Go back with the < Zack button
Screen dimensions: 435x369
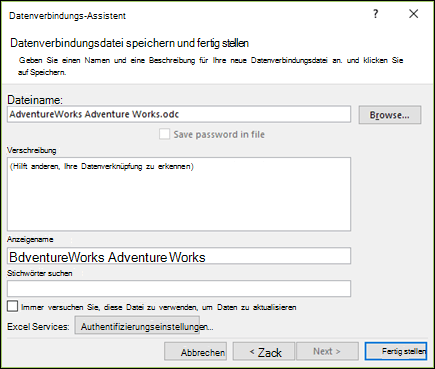(264, 351)
